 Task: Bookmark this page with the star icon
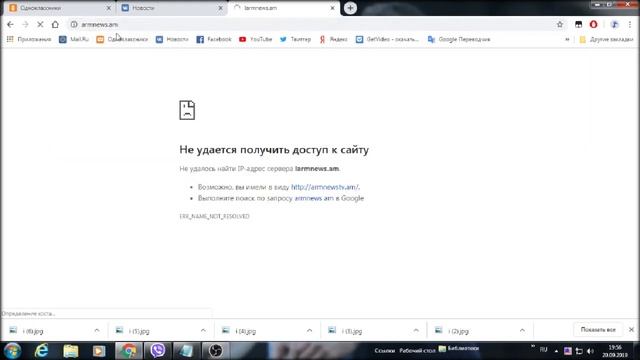coord(560,24)
